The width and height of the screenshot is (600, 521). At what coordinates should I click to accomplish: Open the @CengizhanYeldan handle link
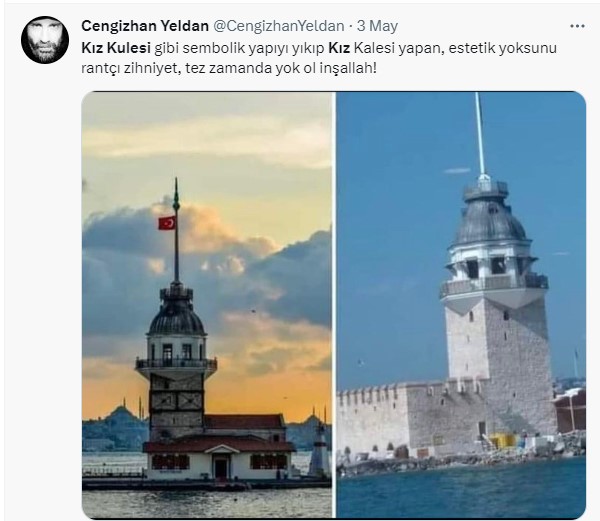(278, 26)
